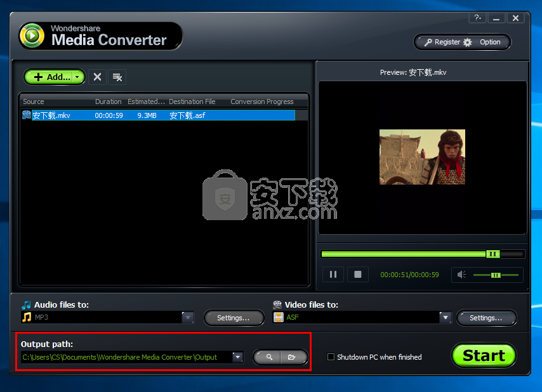The width and height of the screenshot is (542, 392).
Task: Open the Video files to ASF dropdown
Action: click(x=446, y=317)
